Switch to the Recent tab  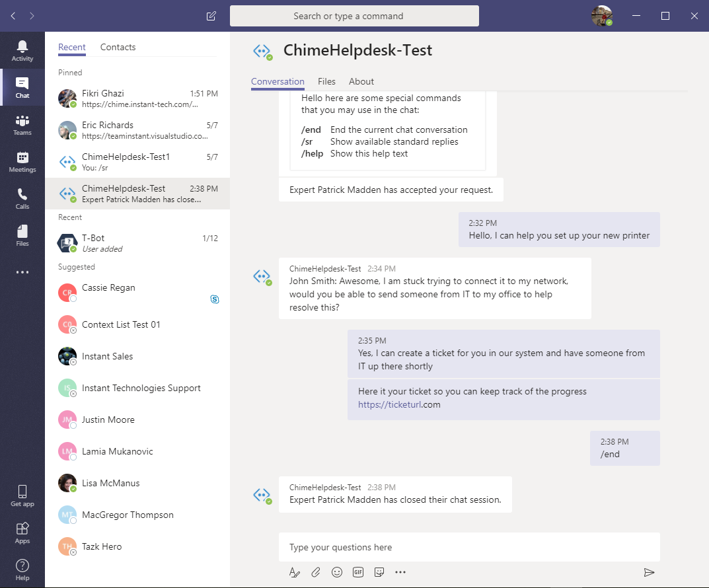pyautogui.click(x=72, y=47)
